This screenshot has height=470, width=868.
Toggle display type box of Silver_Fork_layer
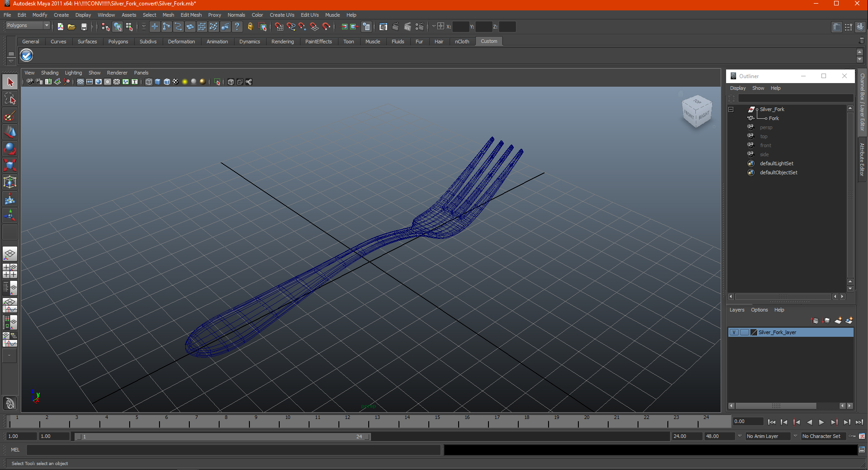pos(744,332)
